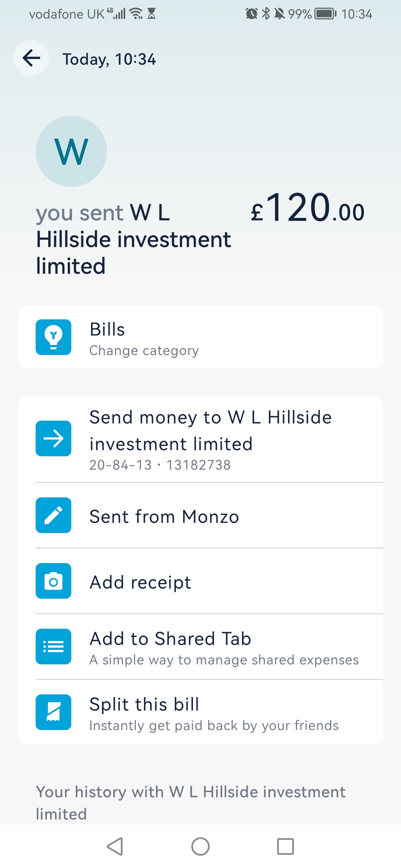Tap the W L Hillside payee name
Viewport: 401px width, 868px height.
(134, 239)
